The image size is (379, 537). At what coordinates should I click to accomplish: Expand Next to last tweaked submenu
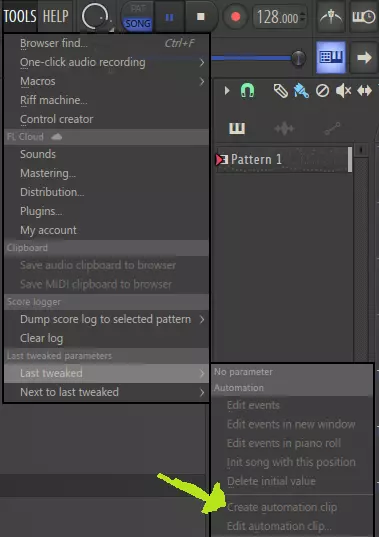[106, 392]
